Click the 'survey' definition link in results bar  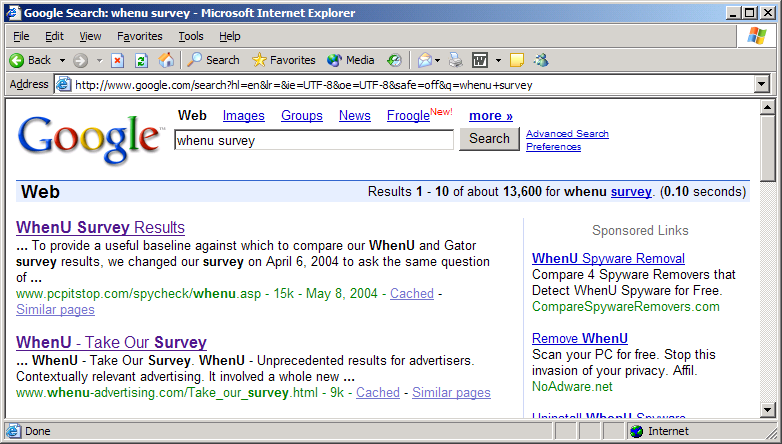tap(631, 192)
